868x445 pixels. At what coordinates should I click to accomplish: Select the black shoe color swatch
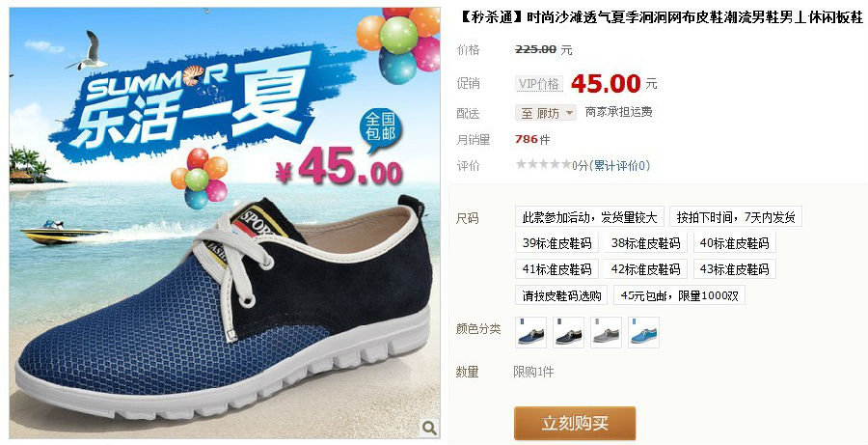tap(568, 332)
